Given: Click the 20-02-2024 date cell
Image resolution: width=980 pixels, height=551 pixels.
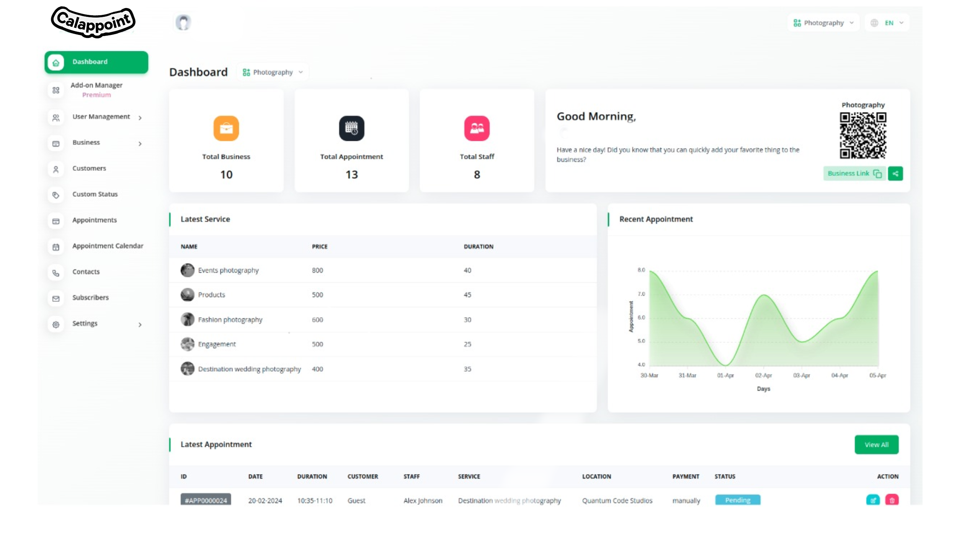Looking at the screenshot, I should tap(265, 500).
